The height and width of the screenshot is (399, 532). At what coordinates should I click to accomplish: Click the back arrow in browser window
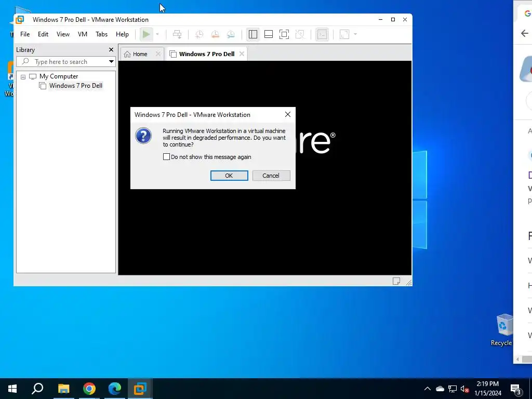525,33
